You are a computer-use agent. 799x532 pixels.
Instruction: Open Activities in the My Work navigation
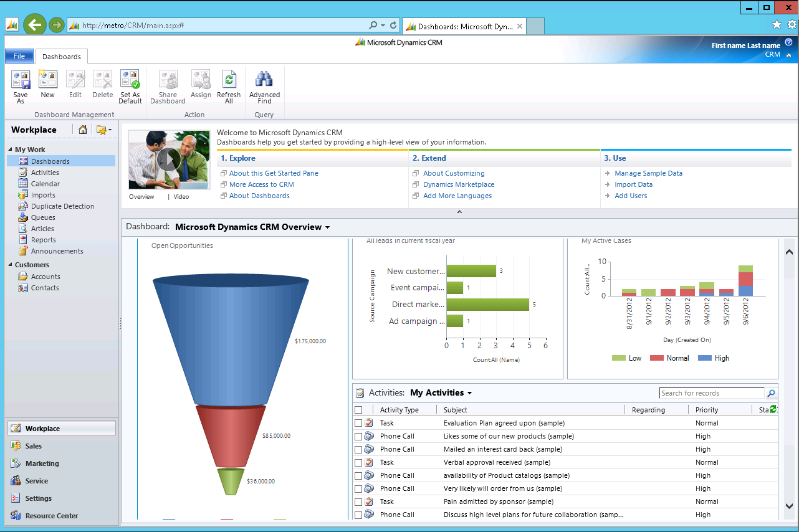click(x=45, y=173)
